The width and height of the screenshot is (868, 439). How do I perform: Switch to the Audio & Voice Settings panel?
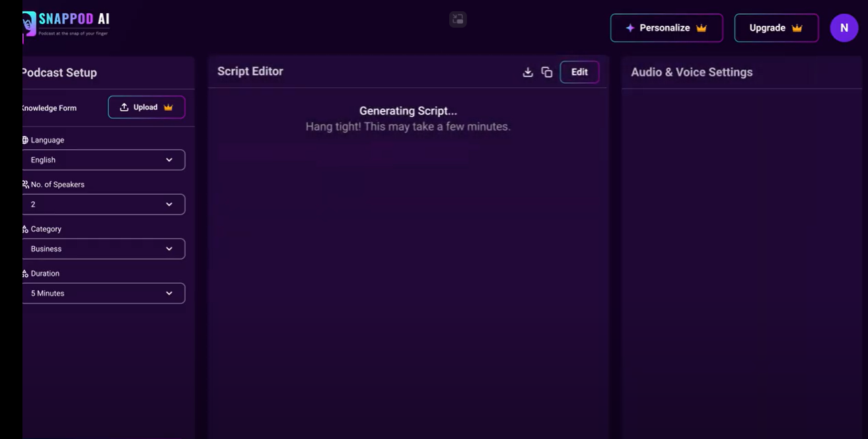pos(691,72)
